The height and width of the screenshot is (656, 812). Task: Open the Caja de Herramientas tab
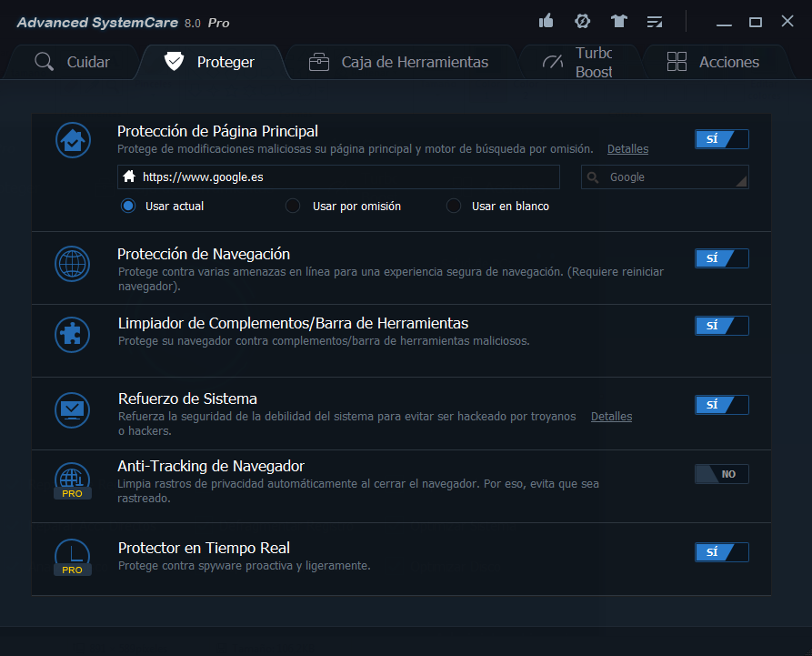398,62
